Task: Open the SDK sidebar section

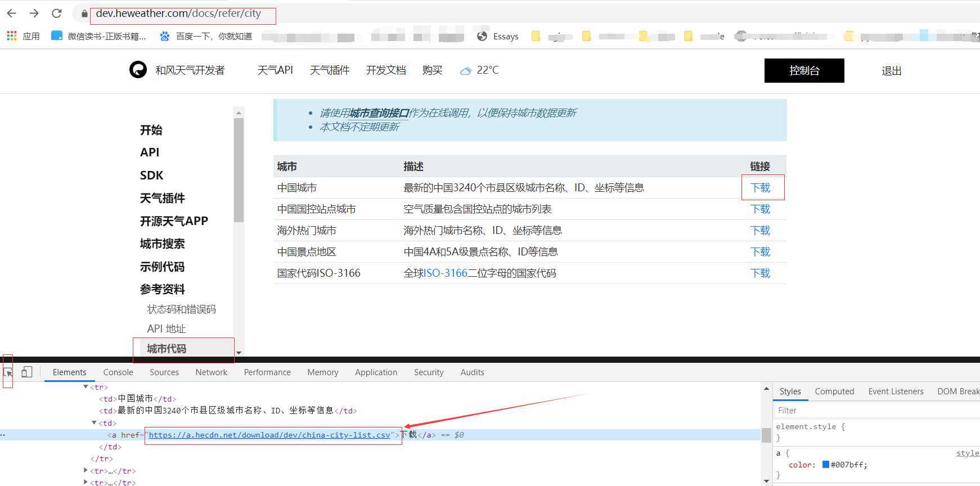Action: pyautogui.click(x=151, y=175)
